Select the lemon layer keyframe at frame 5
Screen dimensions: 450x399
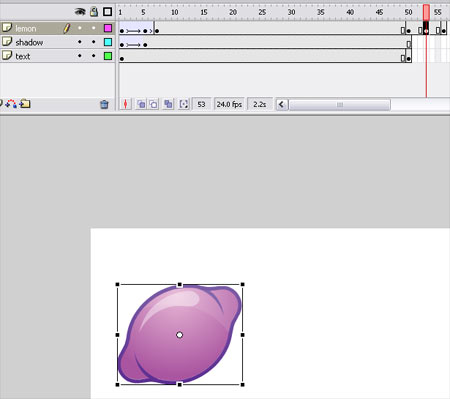[145, 31]
